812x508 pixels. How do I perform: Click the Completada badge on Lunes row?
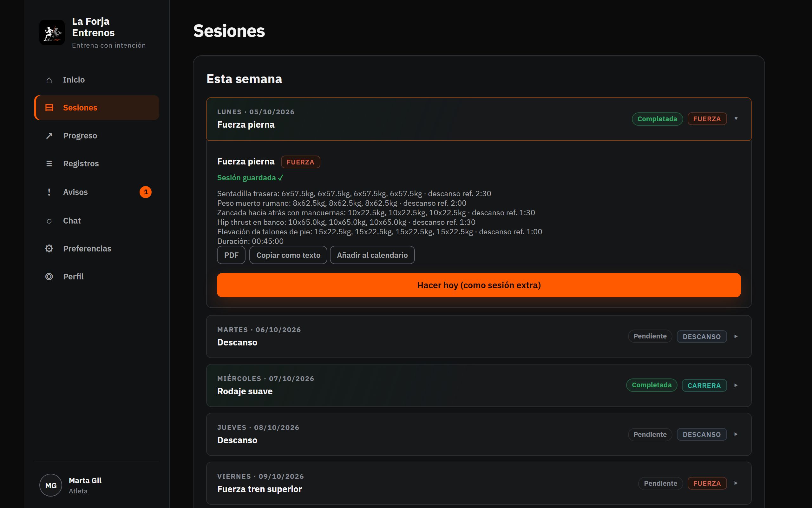click(657, 119)
